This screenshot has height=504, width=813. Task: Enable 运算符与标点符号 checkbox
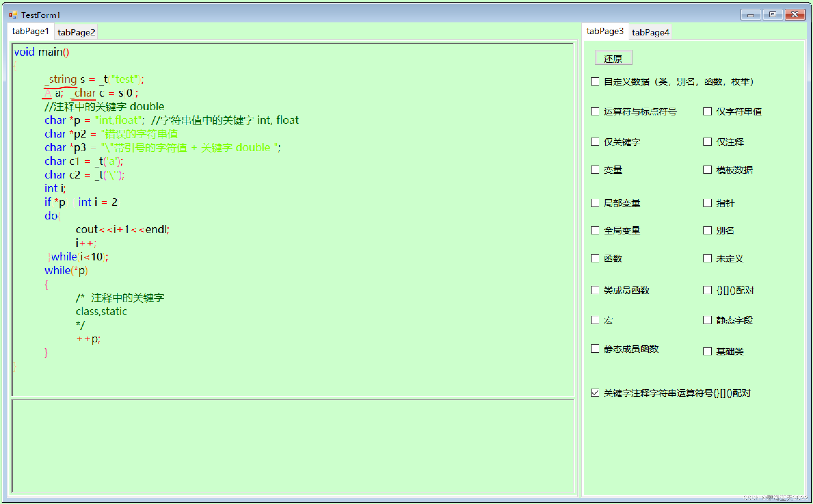[x=595, y=111]
